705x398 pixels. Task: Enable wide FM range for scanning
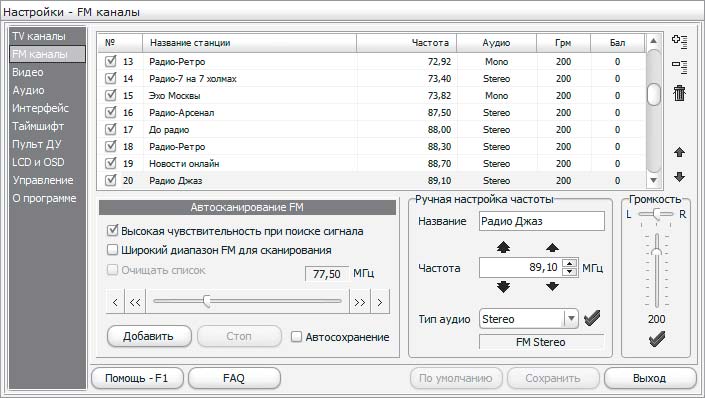112,250
